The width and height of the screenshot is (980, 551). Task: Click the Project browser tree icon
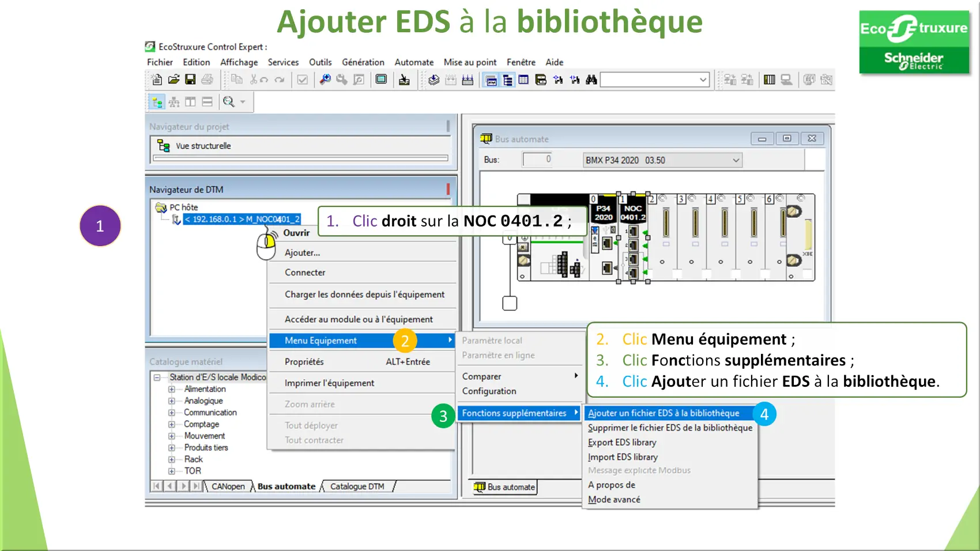click(507, 80)
